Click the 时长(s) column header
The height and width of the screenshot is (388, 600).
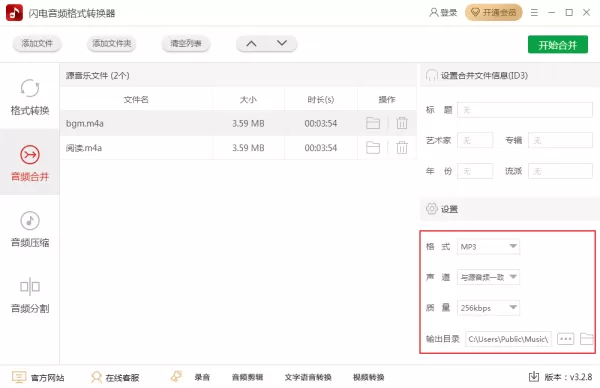321,99
